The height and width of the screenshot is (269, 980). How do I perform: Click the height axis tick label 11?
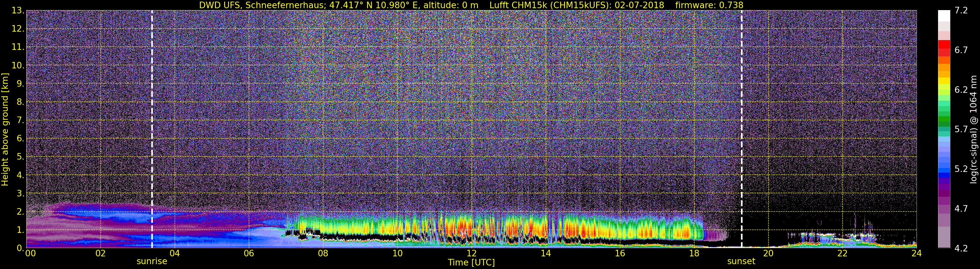tap(18, 47)
